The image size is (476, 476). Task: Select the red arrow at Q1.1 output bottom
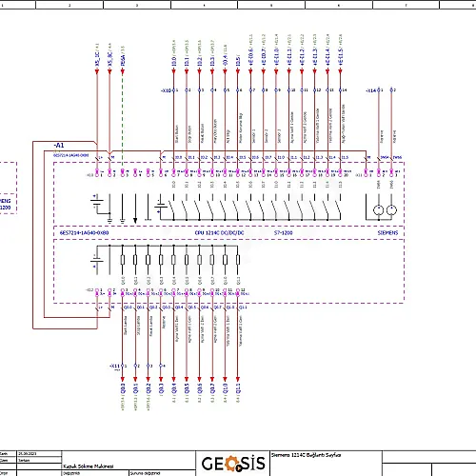(x=238, y=379)
